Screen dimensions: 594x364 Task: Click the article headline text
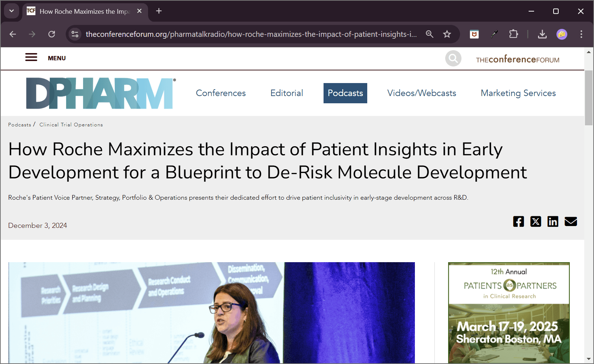tap(268, 161)
